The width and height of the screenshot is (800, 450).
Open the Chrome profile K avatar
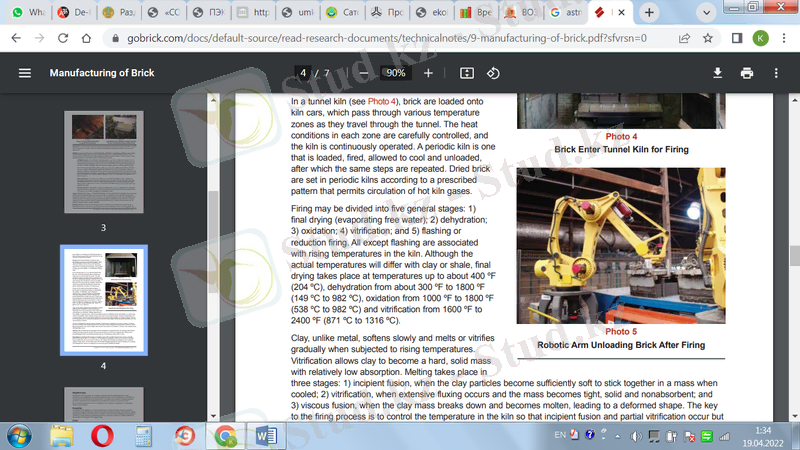point(760,38)
